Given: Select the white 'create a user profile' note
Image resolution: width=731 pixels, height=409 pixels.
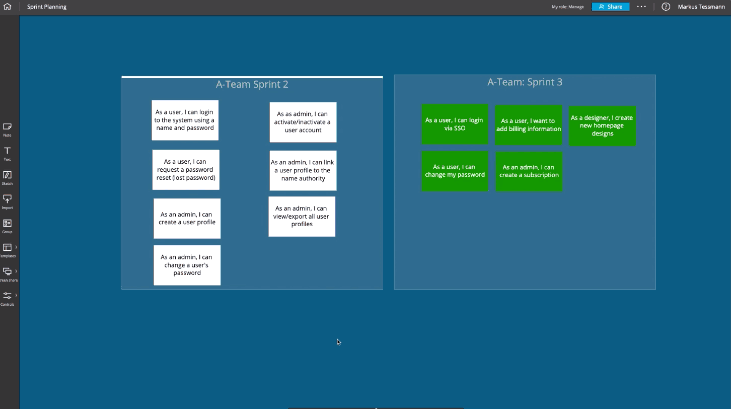Looking at the screenshot, I should pos(187,217).
